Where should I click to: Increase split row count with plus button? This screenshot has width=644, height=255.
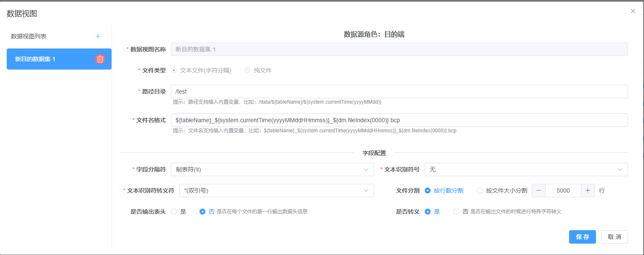pyautogui.click(x=588, y=191)
